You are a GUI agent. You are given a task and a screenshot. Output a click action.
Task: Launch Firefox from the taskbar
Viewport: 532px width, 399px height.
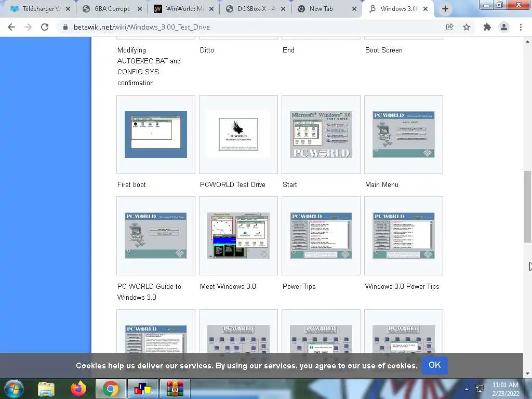(x=78, y=389)
